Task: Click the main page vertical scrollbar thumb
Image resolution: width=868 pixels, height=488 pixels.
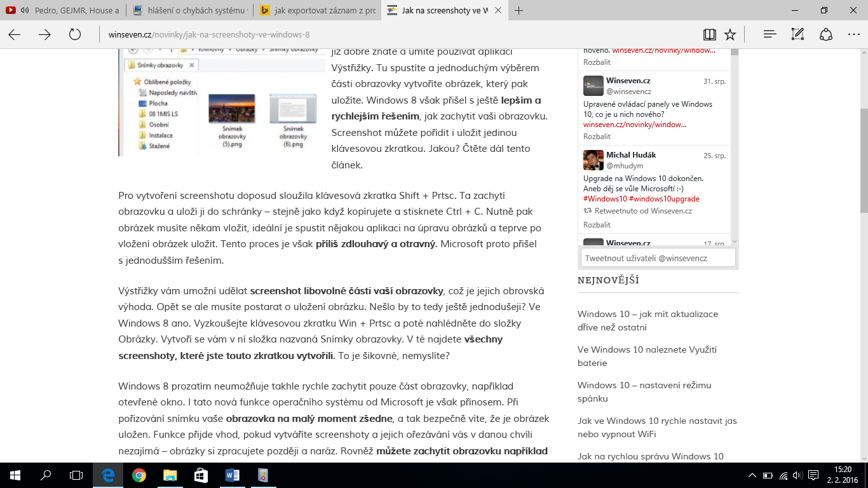Action: click(864, 160)
